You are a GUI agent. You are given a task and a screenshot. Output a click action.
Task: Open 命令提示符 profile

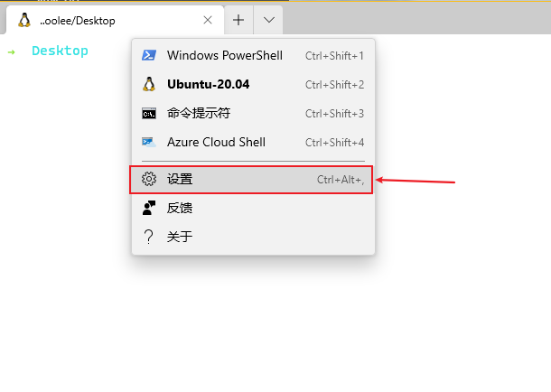click(x=253, y=114)
